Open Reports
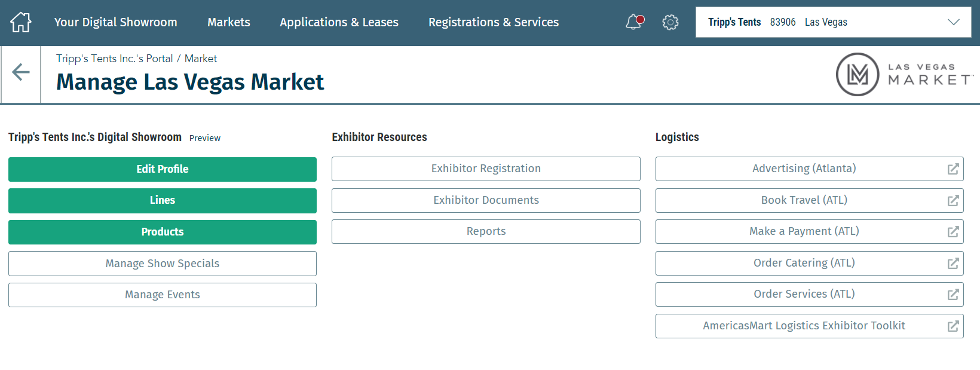Image resolution: width=980 pixels, height=370 pixels. tap(486, 231)
